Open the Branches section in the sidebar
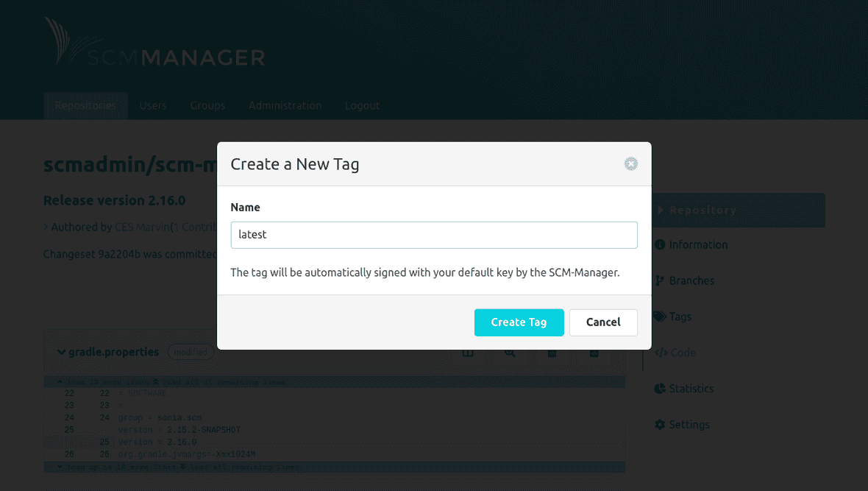This screenshot has height=491, width=868. pos(691,280)
